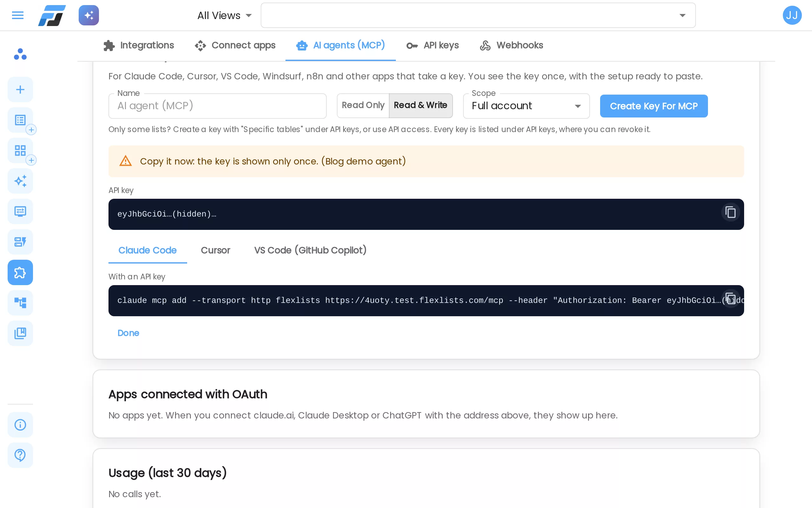Click the 'Usage (last 30 days)' heading

tap(167, 473)
